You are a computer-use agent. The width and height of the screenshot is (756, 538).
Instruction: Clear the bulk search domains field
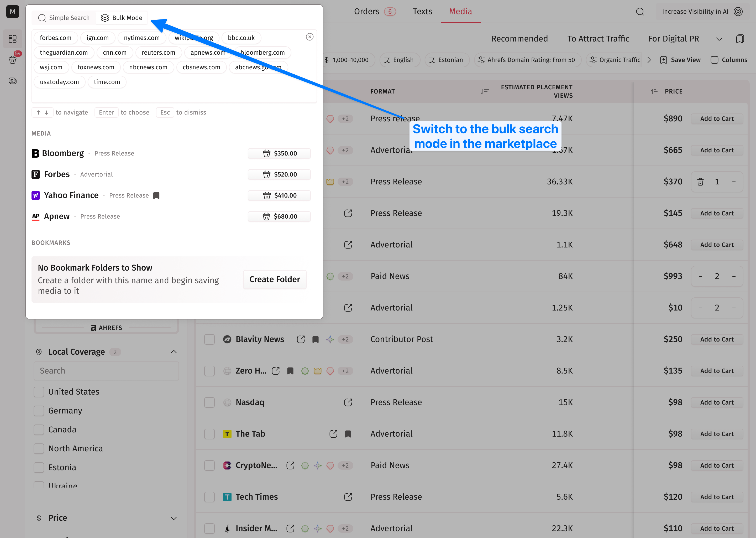309,37
